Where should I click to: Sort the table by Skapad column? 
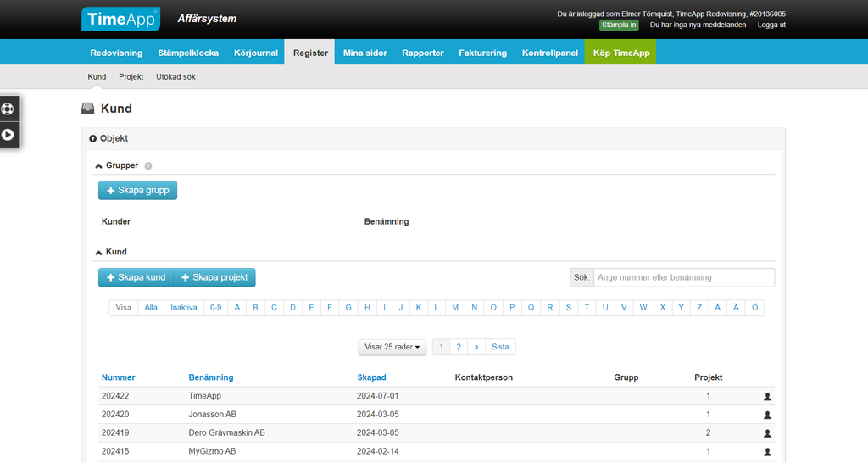pos(371,377)
